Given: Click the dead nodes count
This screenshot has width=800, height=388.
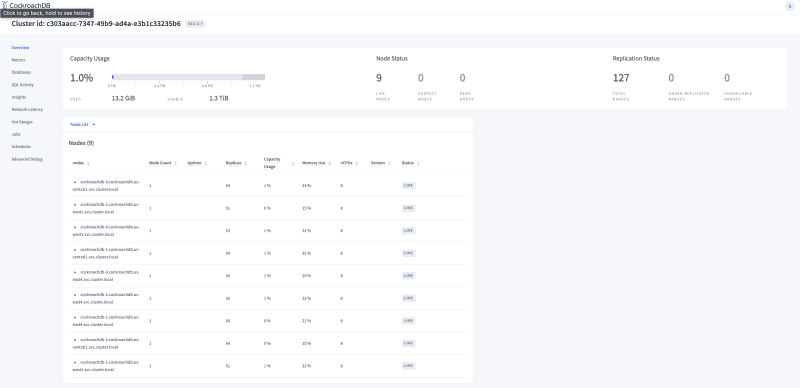Looking at the screenshot, I should click(462, 78).
